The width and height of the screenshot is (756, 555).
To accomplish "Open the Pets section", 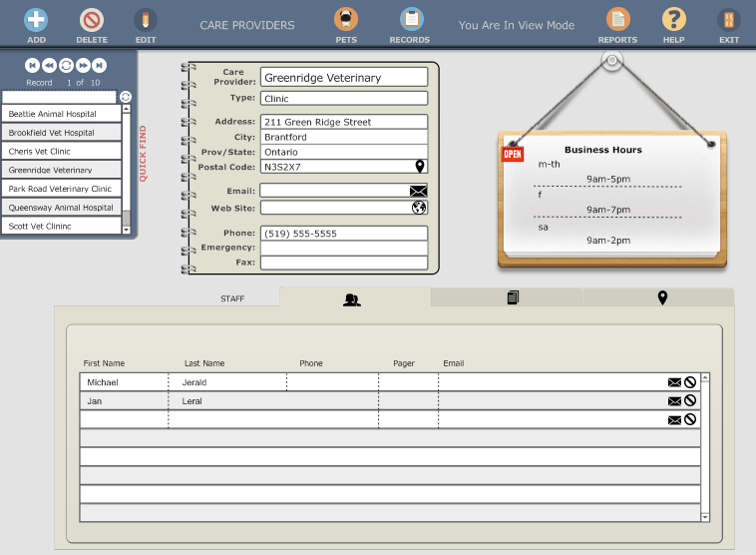I will [x=346, y=20].
